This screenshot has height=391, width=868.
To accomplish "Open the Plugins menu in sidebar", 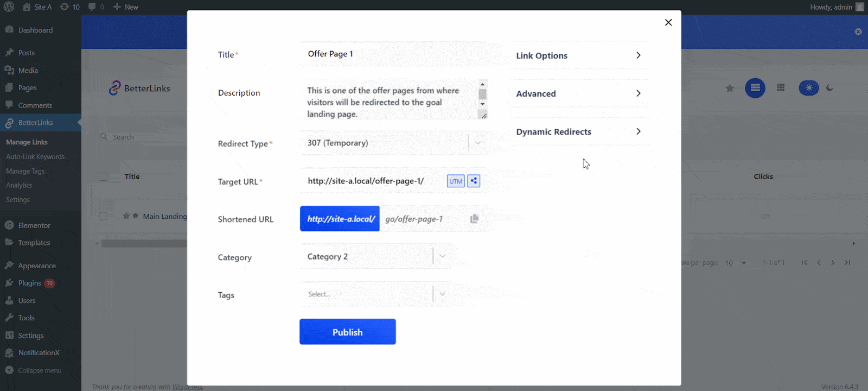I will coord(29,283).
